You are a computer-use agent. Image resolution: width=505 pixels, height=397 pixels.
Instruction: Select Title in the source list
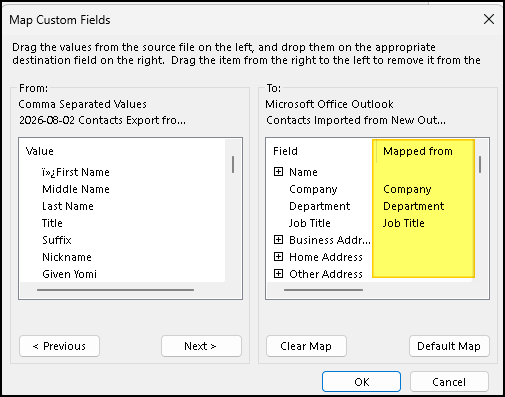52,223
